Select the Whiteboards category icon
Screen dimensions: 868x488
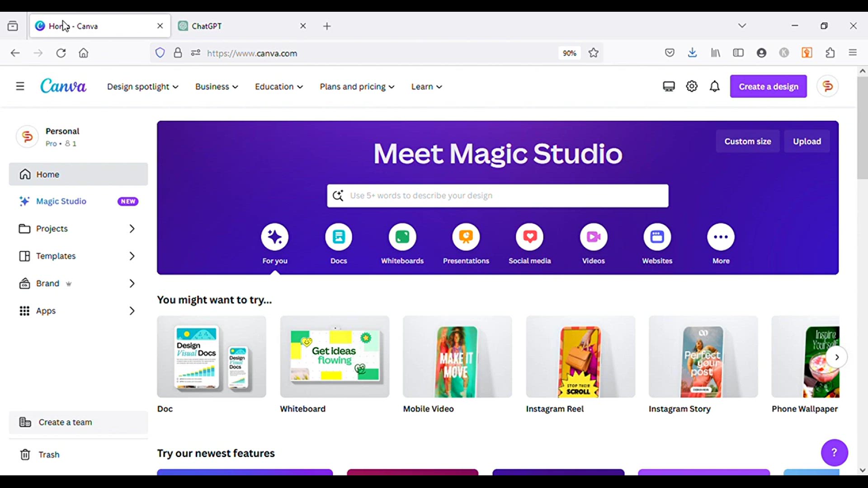pos(402,237)
